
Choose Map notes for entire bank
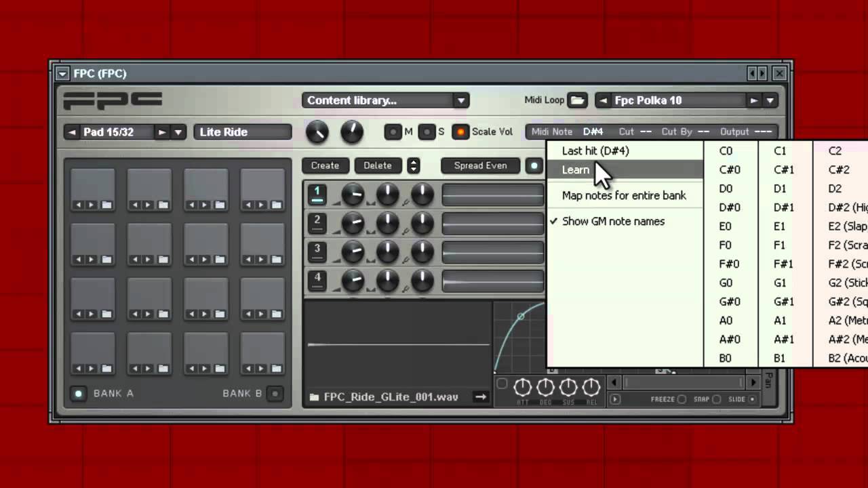tap(625, 195)
